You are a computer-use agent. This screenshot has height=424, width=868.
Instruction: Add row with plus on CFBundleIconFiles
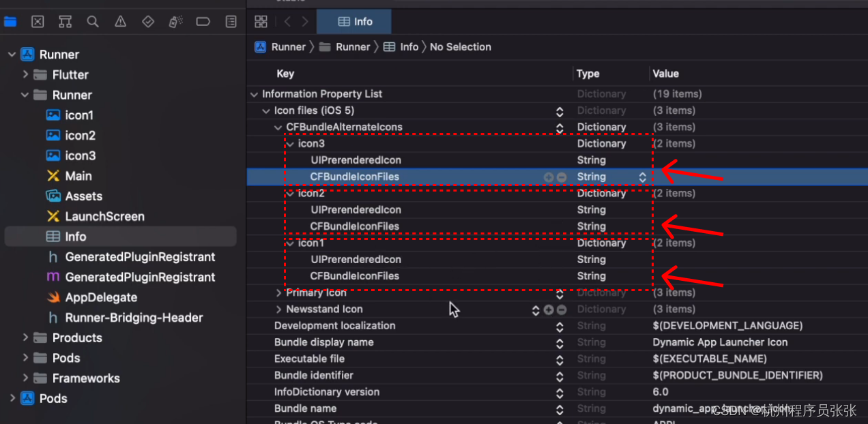coord(549,177)
